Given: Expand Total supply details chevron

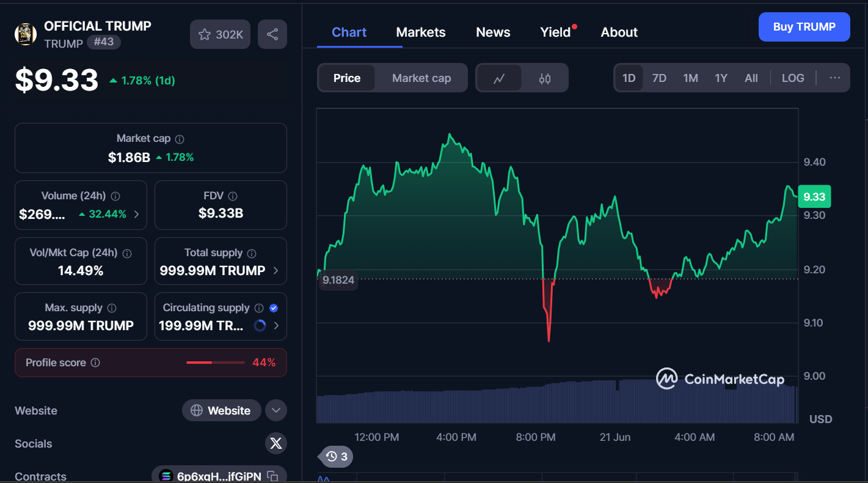Looking at the screenshot, I should click(x=276, y=271).
